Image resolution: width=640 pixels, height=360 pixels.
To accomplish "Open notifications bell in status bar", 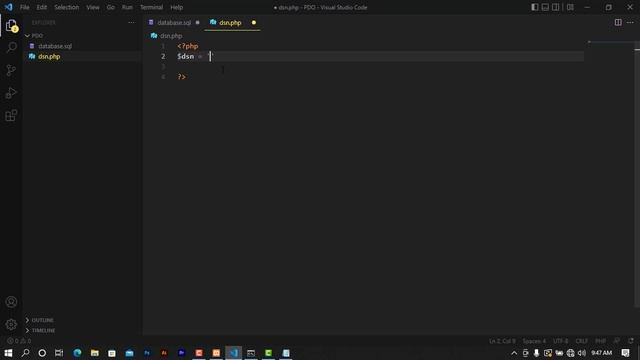I will [x=631, y=341].
